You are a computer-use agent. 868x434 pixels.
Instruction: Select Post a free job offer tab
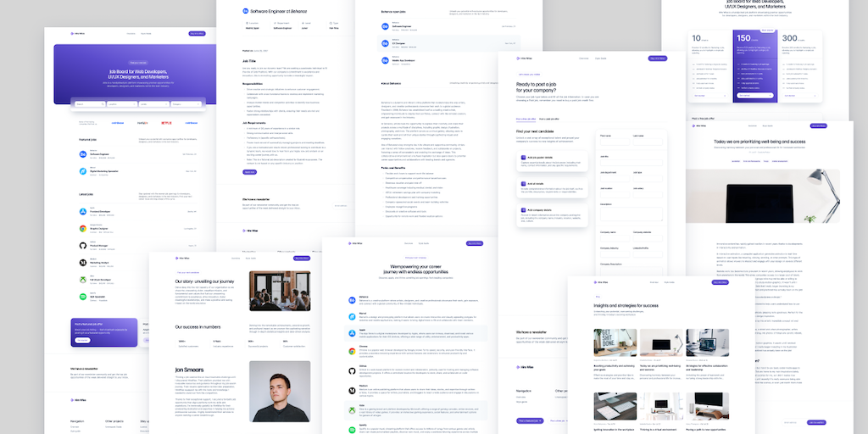point(526,119)
